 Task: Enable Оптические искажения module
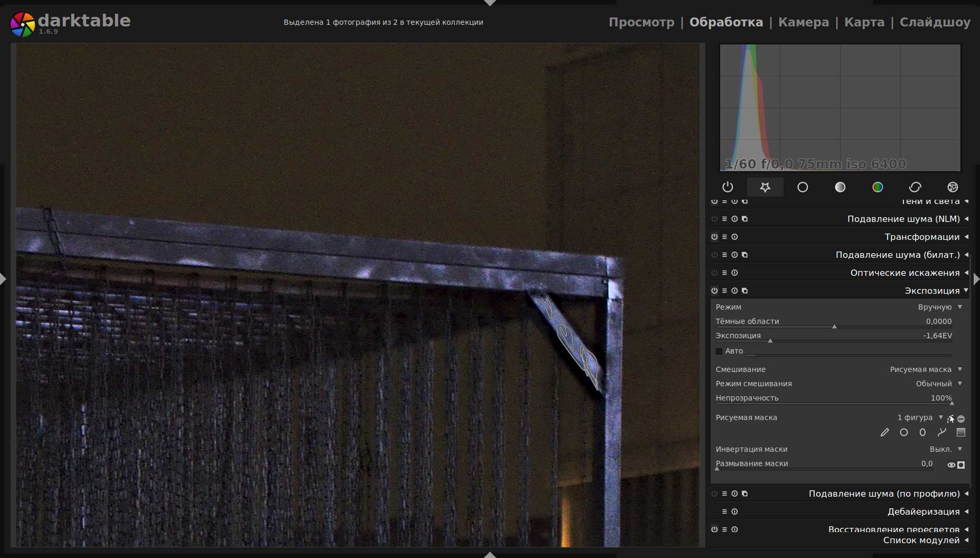[x=714, y=273]
